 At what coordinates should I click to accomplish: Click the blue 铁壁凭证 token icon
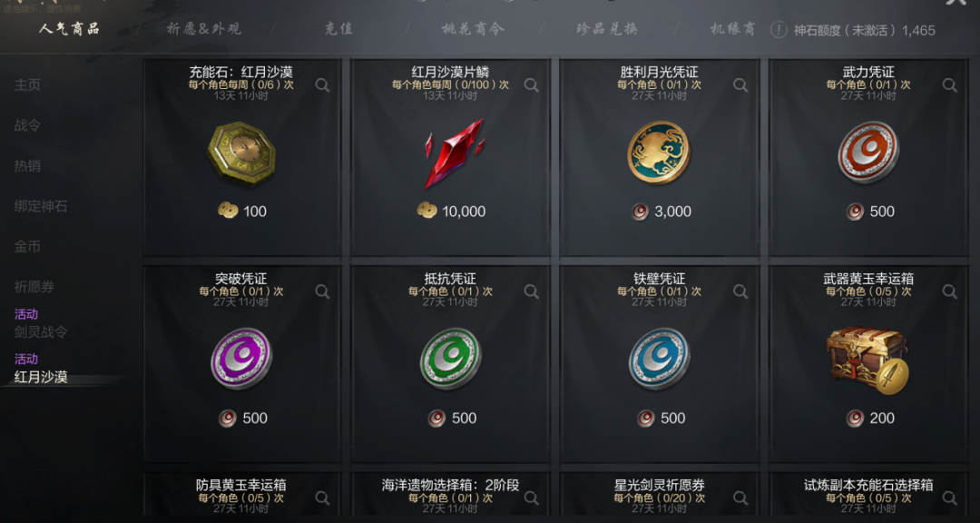[660, 359]
